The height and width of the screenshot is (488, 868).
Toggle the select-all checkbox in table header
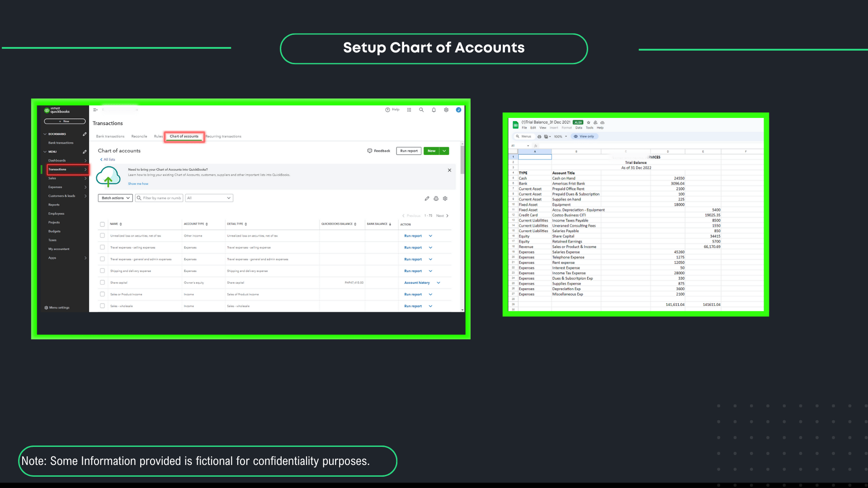(102, 224)
